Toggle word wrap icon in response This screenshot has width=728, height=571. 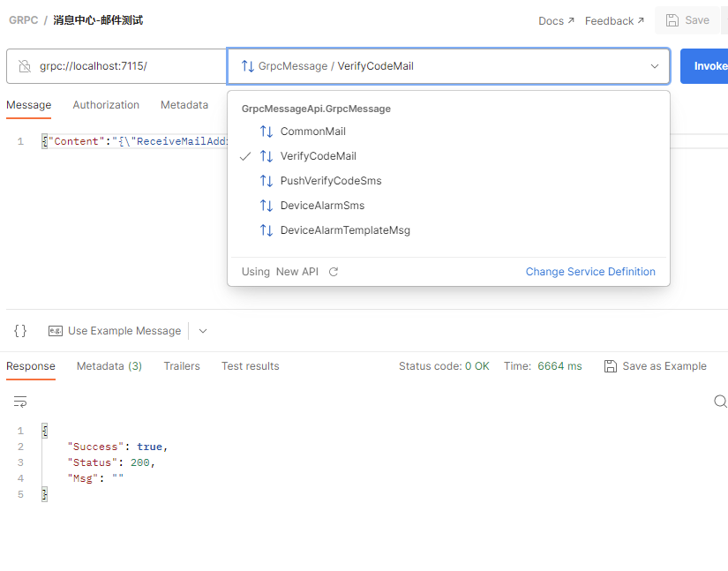click(20, 402)
